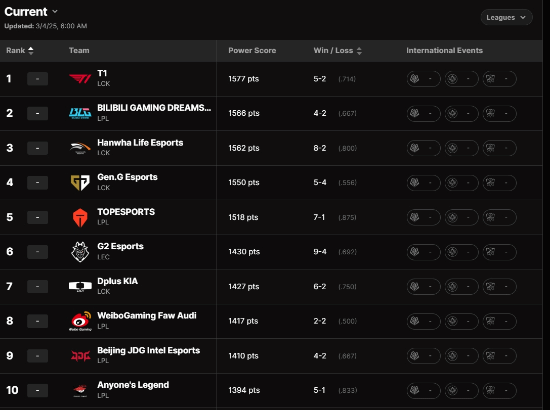This screenshot has width=550, height=410.
Task: Open the Anyone's Legend team link
Action: [x=133, y=385]
